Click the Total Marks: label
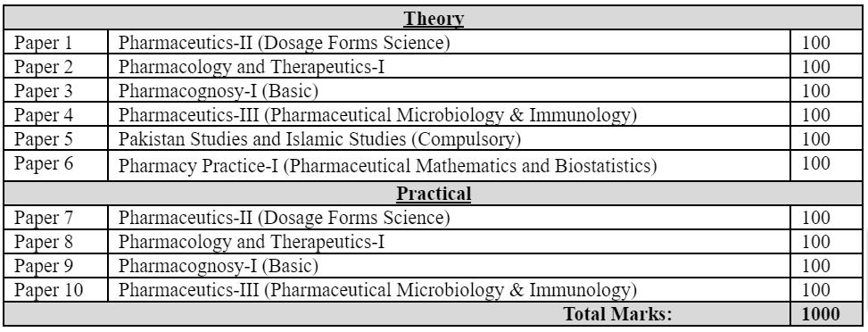The height and width of the screenshot is (332, 868). point(617,314)
